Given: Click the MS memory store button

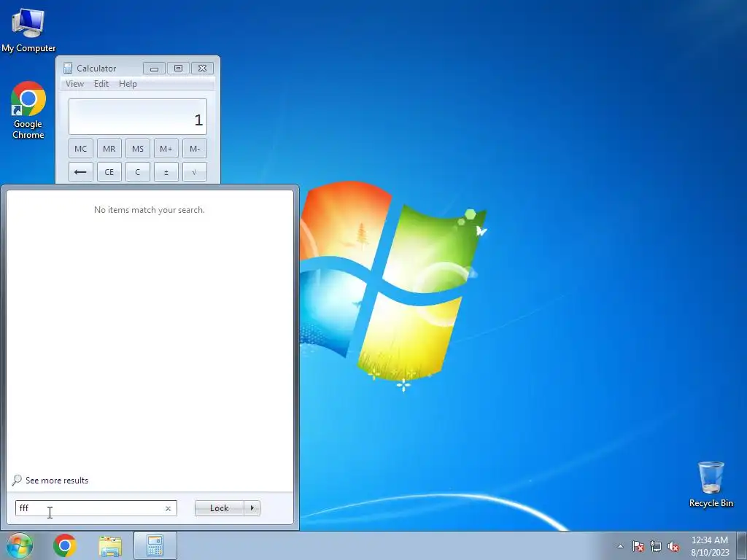Looking at the screenshot, I should point(138,149).
